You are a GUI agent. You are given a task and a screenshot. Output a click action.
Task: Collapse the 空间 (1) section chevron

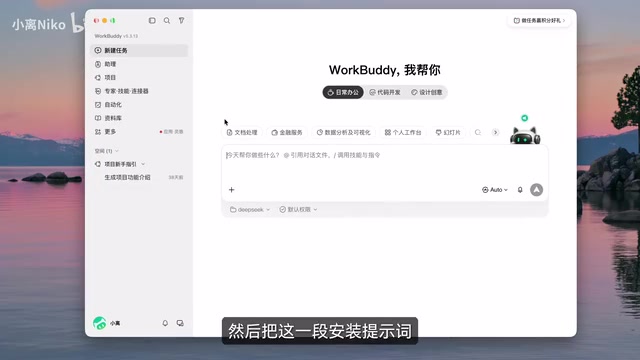pos(117,151)
